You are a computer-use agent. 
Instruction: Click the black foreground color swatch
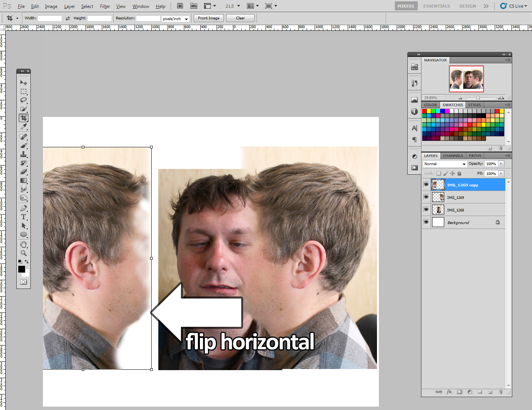pos(22,269)
